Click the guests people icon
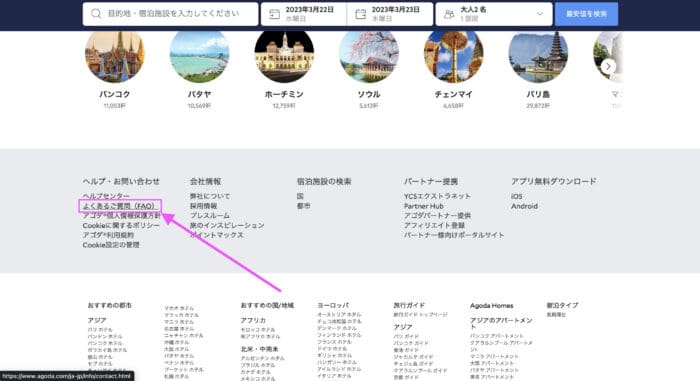This screenshot has width=700, height=381. pos(449,14)
